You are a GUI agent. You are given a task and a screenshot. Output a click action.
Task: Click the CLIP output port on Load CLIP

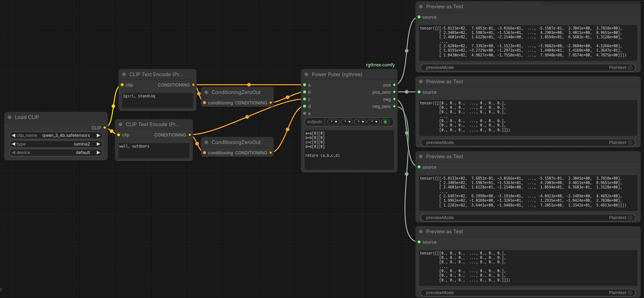click(105, 128)
